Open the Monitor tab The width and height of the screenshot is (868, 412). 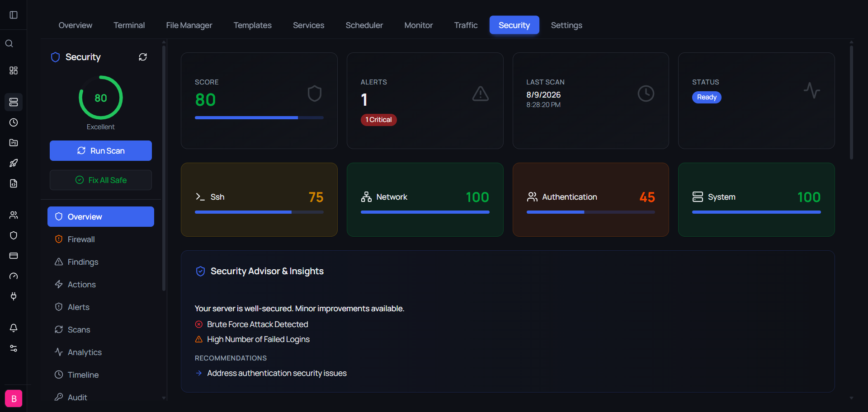click(419, 25)
